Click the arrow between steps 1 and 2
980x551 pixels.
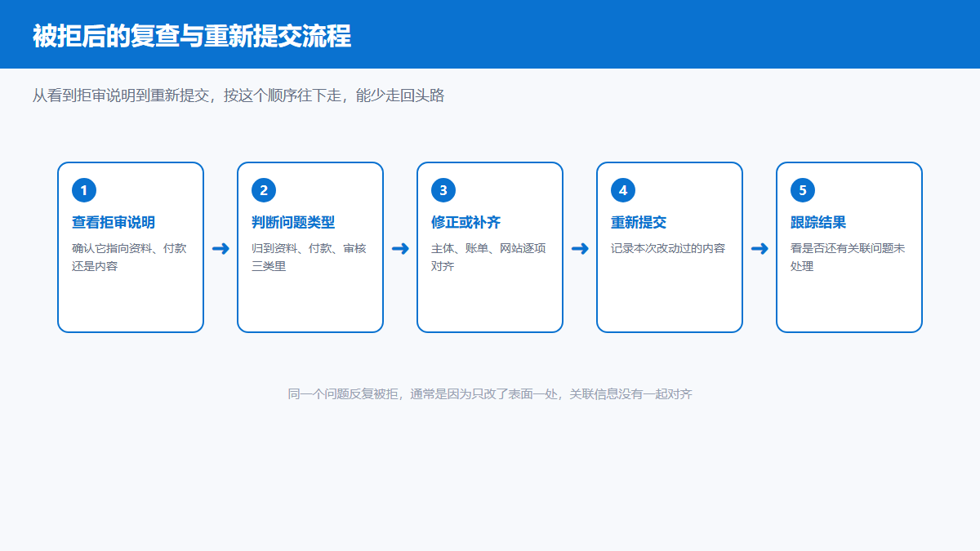[220, 249]
